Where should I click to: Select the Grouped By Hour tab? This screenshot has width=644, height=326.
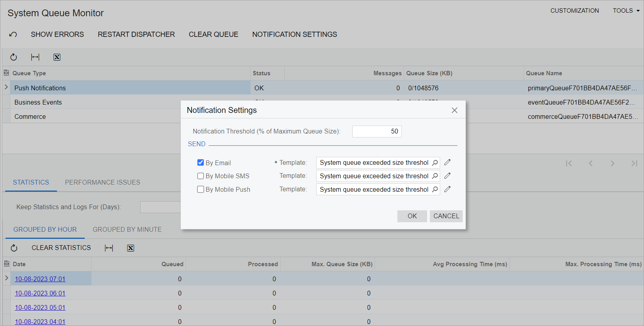click(x=45, y=229)
